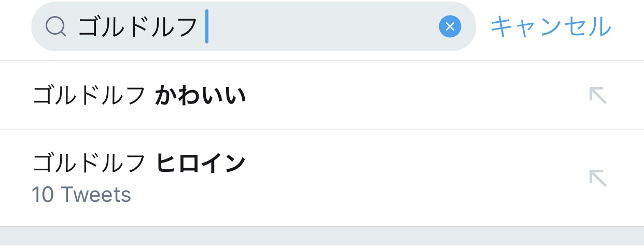Click the left rounded edge of search bar
The height and width of the screenshot is (249, 644).
coord(38,26)
